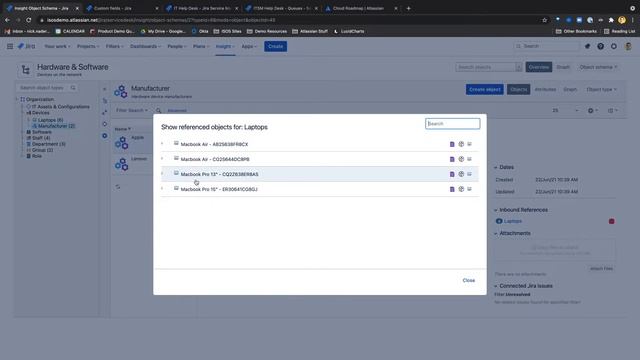Click Advanced search link

[x=177, y=111]
